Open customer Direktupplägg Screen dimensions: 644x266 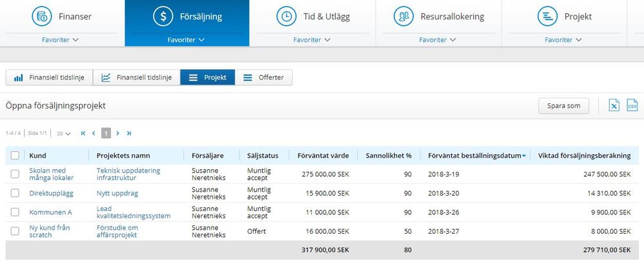click(x=51, y=193)
